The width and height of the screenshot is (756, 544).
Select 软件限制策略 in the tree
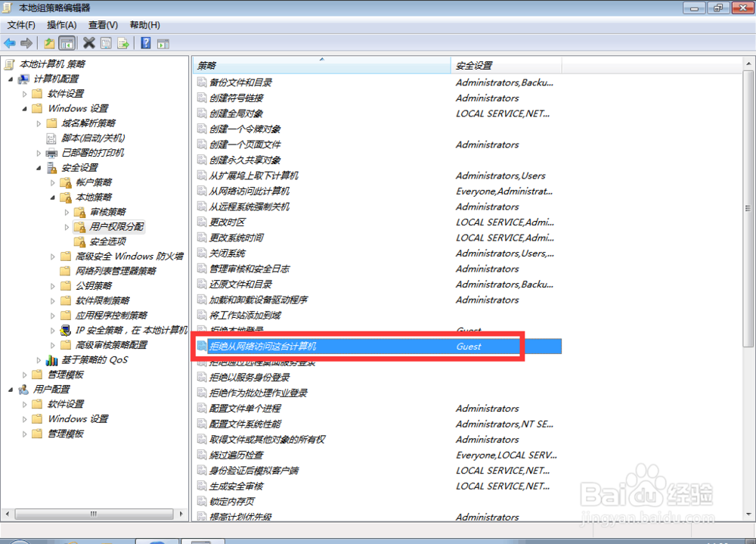point(103,300)
